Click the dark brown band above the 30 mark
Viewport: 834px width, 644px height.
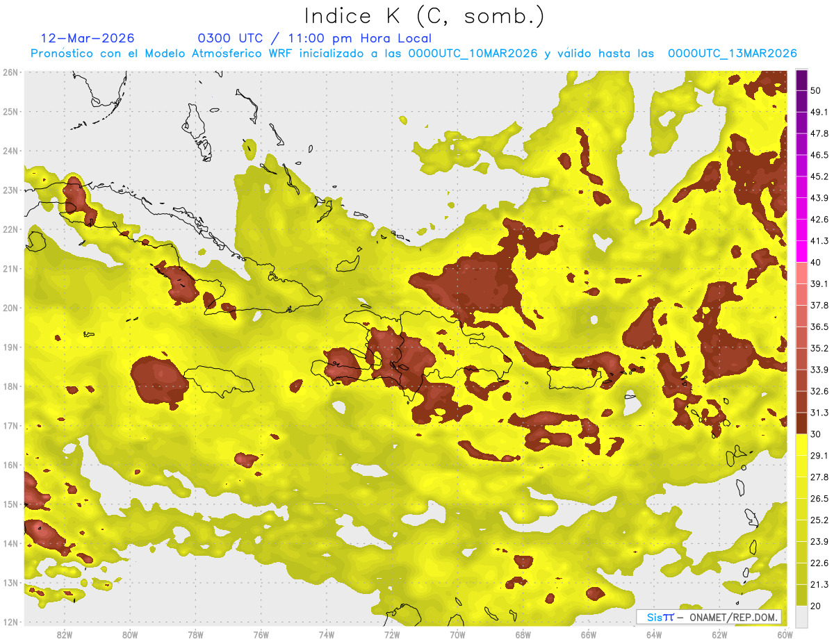pos(801,423)
